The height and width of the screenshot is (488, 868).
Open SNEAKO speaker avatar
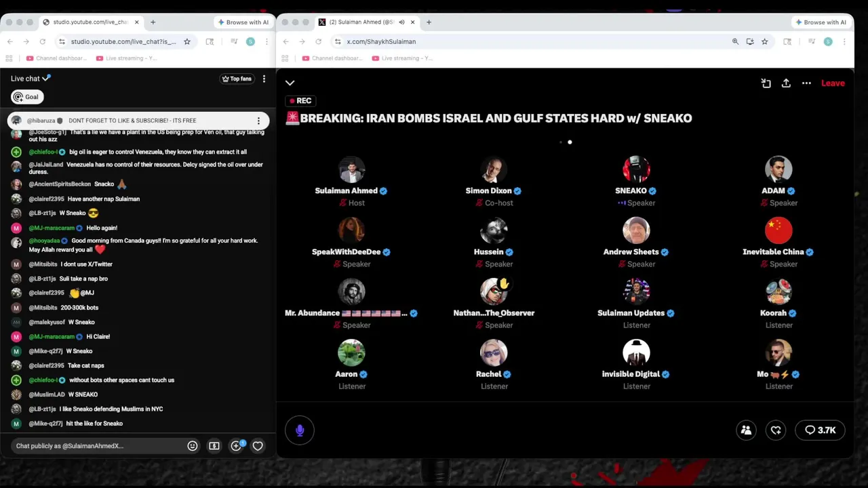636,169
